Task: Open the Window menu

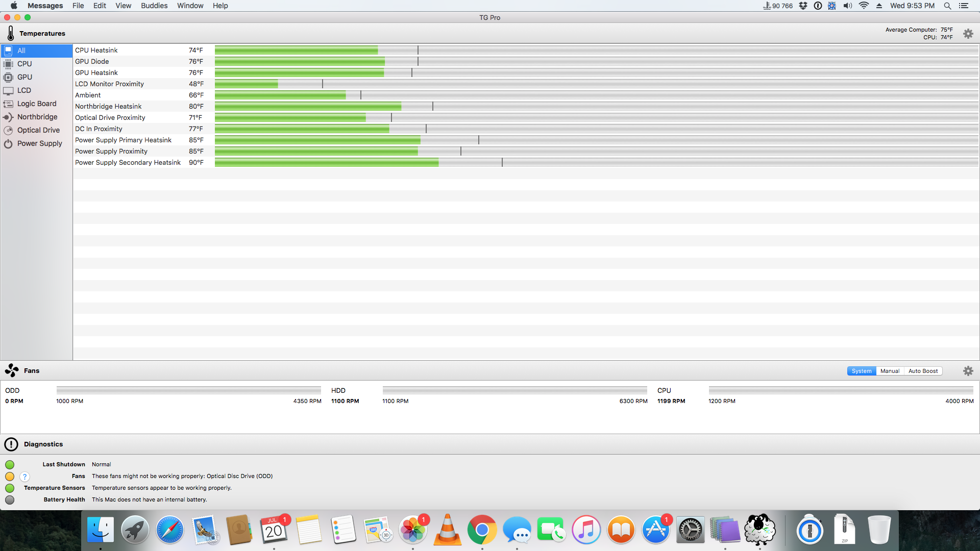Action: (x=190, y=6)
